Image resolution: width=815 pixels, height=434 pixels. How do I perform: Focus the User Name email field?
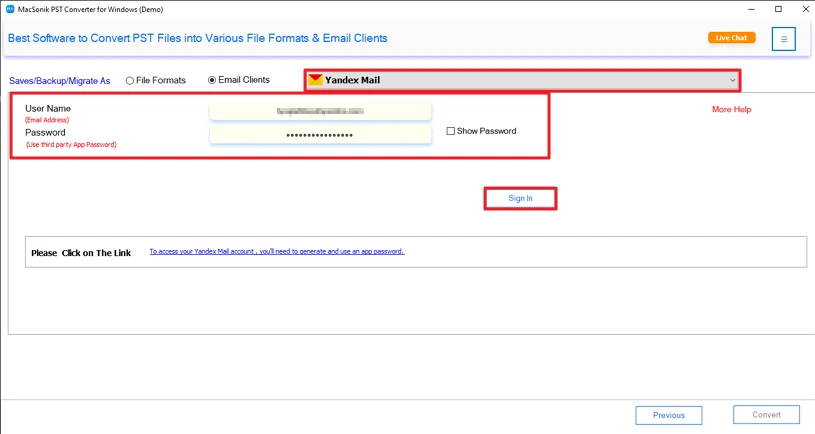[x=320, y=111]
